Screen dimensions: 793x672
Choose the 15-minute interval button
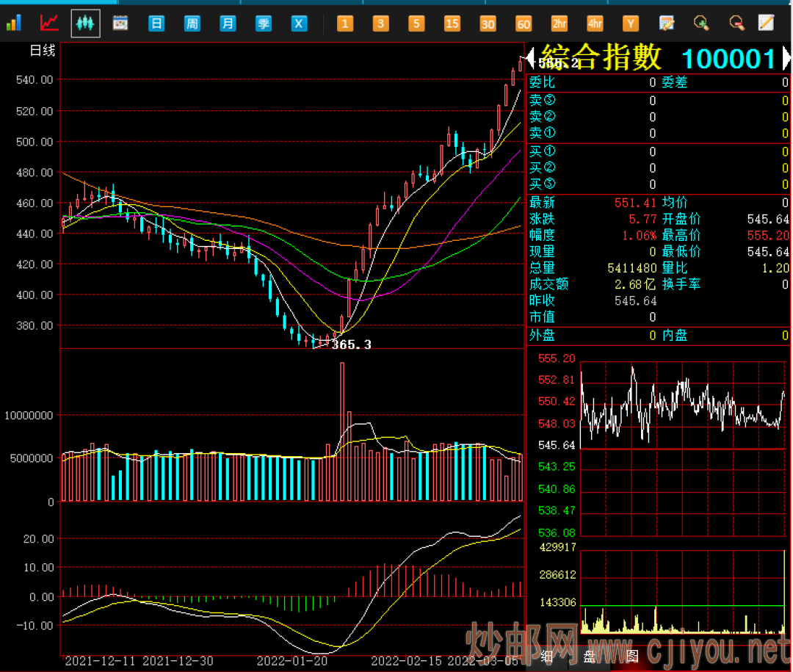452,24
